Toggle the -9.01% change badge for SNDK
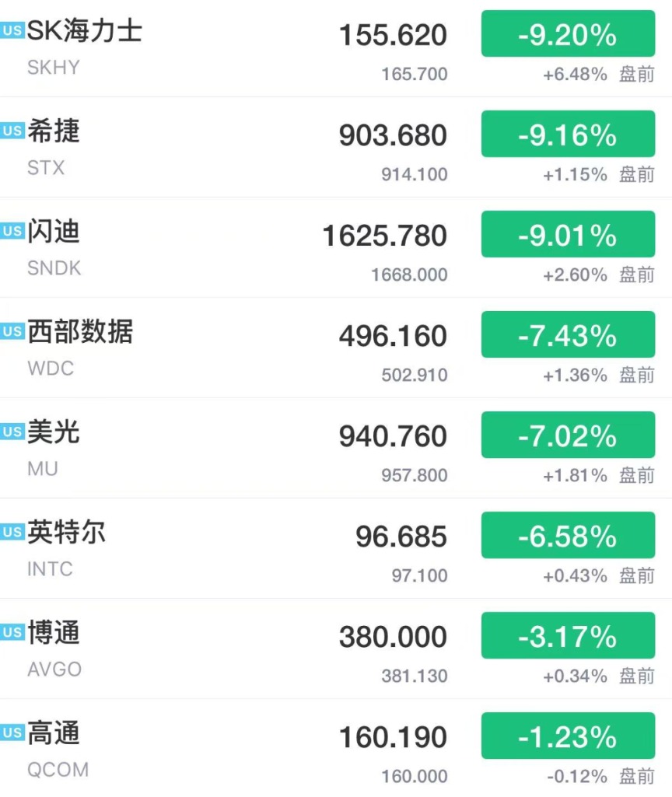672x797 pixels. click(x=568, y=234)
